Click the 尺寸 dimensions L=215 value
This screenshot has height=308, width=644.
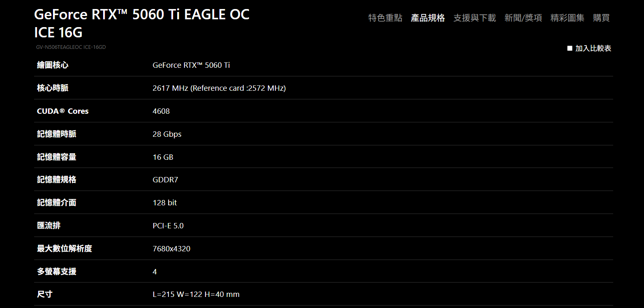(x=196, y=294)
